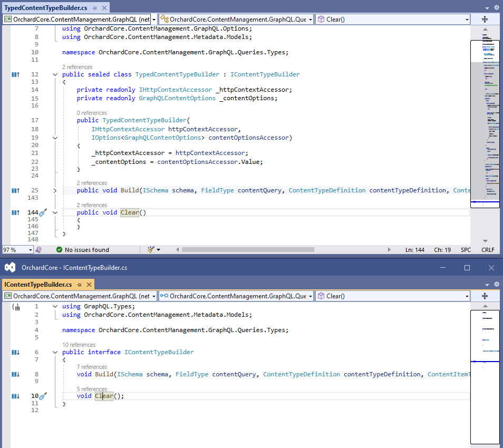Image resolution: width=503 pixels, height=448 pixels.
Task: Click the '2 references' CodeLens above public void Clear()
Action: pos(92,205)
